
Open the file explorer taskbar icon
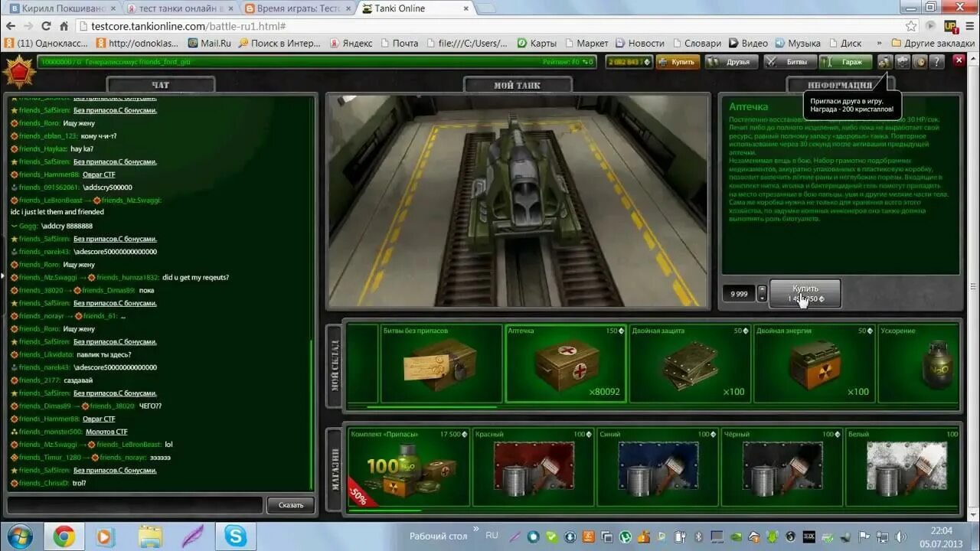[151, 536]
